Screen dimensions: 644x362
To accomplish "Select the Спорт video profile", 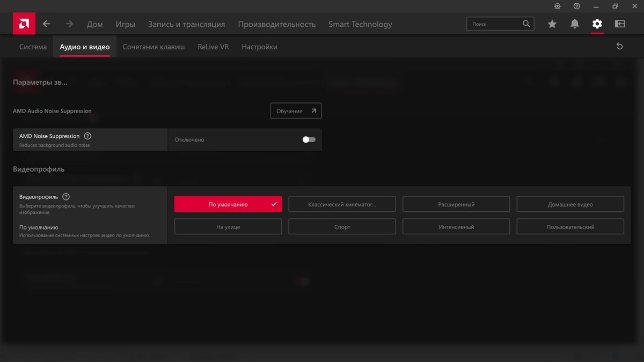I will tap(342, 227).
